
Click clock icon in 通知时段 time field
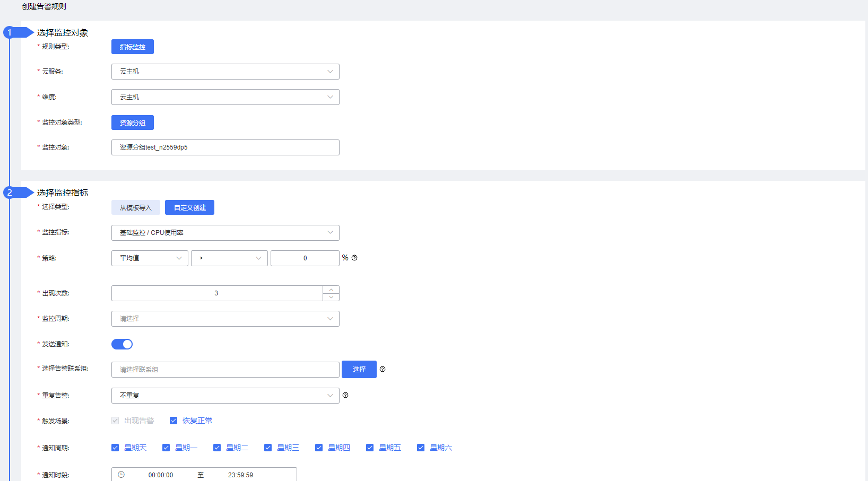click(x=121, y=475)
